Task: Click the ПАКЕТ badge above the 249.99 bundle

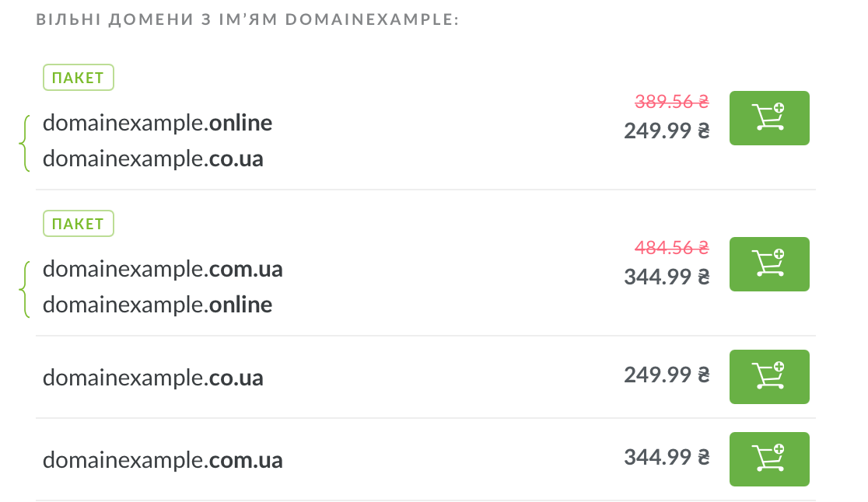Action: pos(78,78)
